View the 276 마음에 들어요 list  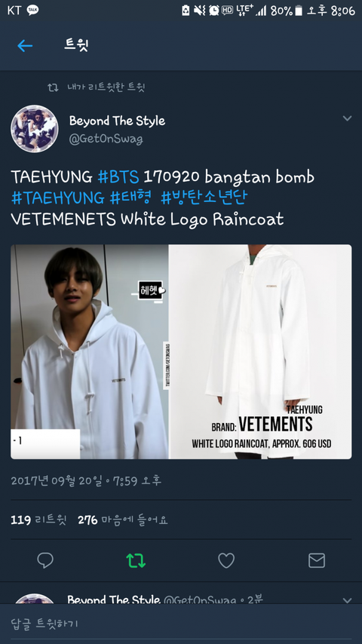[123, 520]
